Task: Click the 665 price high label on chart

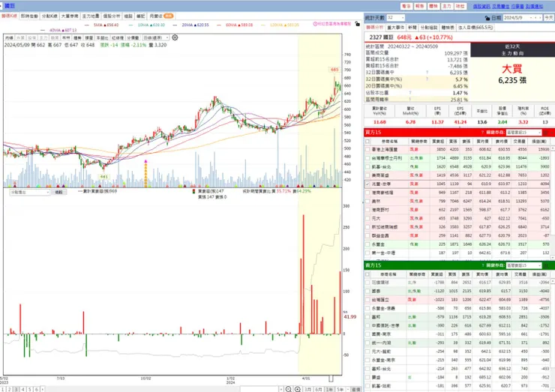Action: (x=334, y=70)
